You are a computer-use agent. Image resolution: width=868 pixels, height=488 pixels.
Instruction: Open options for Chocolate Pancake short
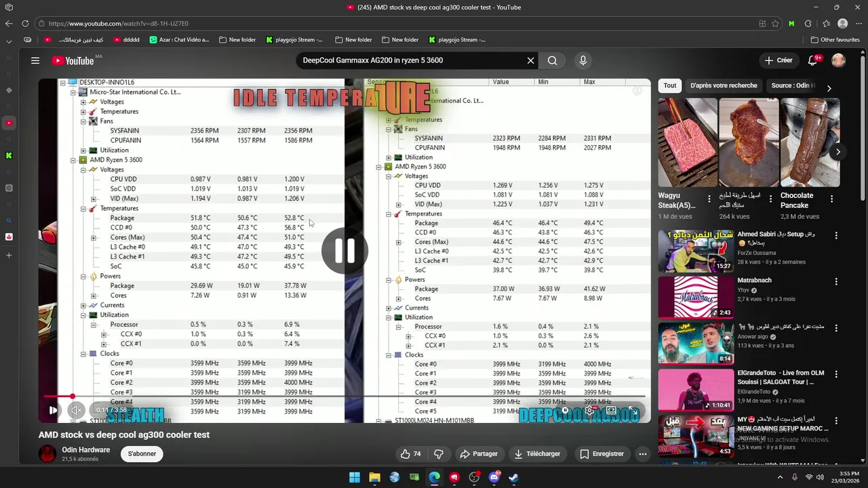(x=831, y=199)
